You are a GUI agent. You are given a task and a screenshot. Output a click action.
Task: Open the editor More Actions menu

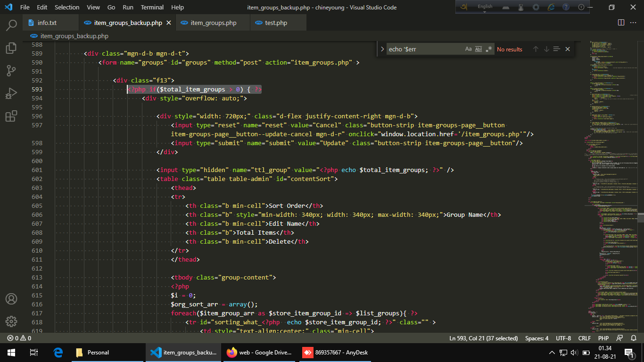coord(633,23)
